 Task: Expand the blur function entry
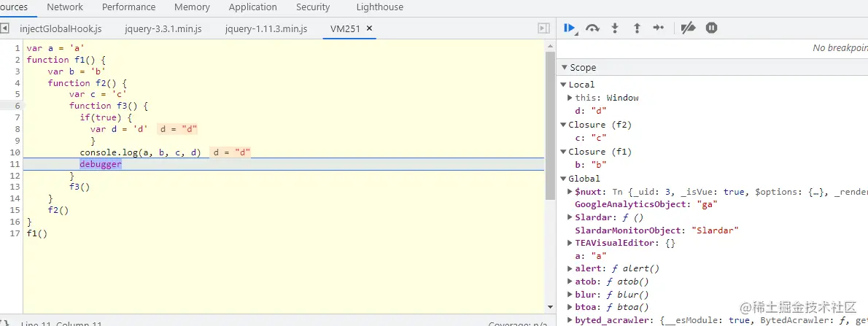(x=570, y=295)
